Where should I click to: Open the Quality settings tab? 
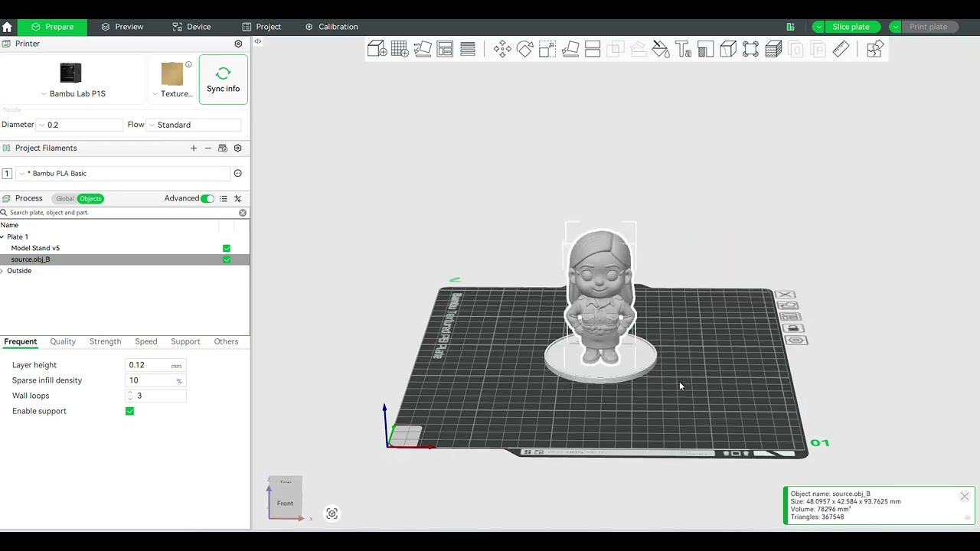pos(63,341)
